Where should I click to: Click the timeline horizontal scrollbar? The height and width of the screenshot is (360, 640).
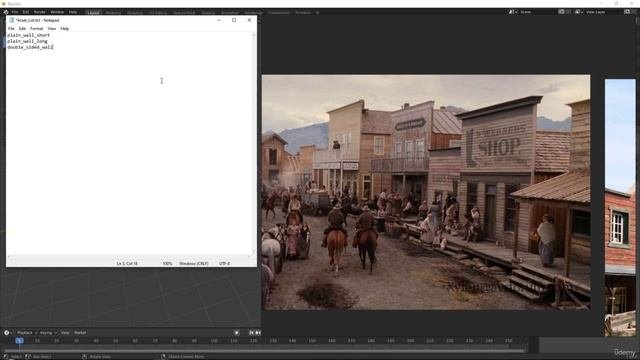(263, 350)
